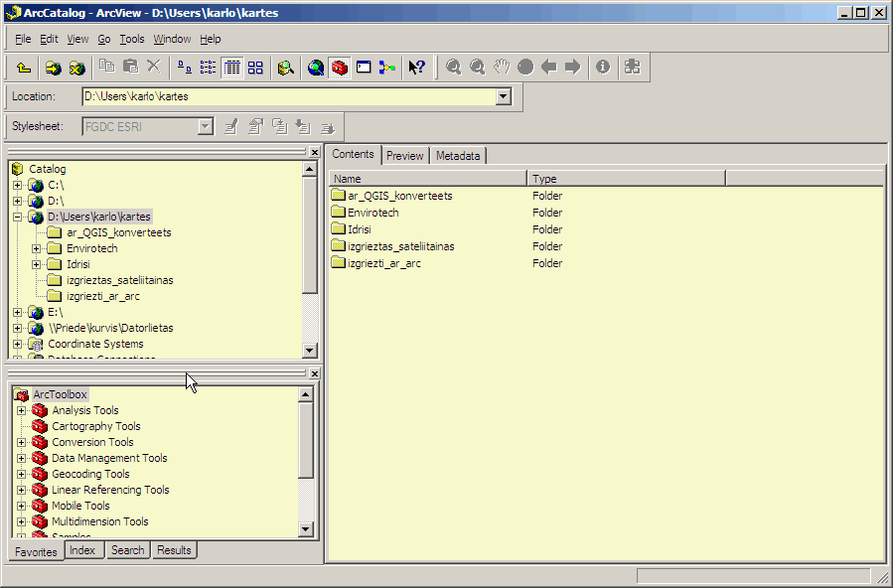Select the Pan hand tool
This screenshot has height=588, width=893.
coord(502,68)
